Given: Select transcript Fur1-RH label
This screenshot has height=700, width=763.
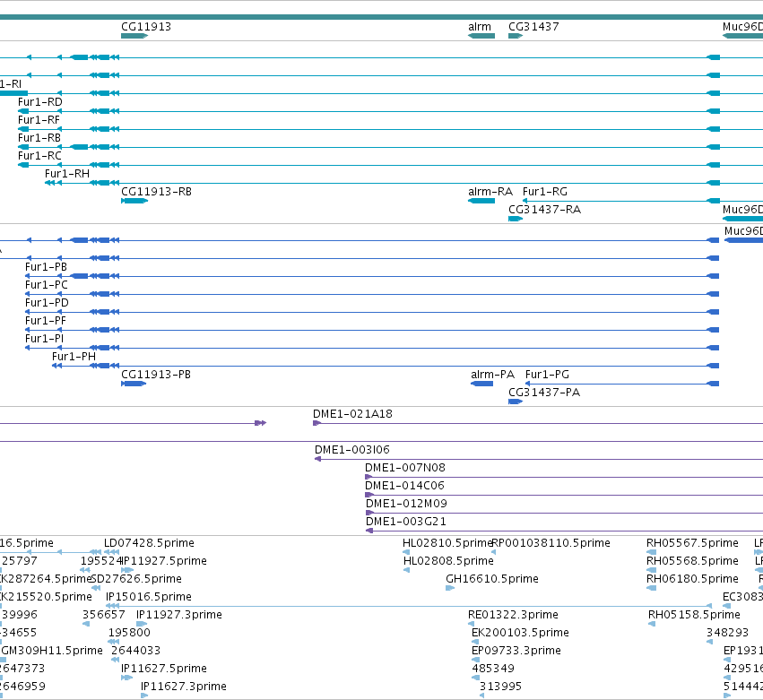Looking at the screenshot, I should point(67,174).
